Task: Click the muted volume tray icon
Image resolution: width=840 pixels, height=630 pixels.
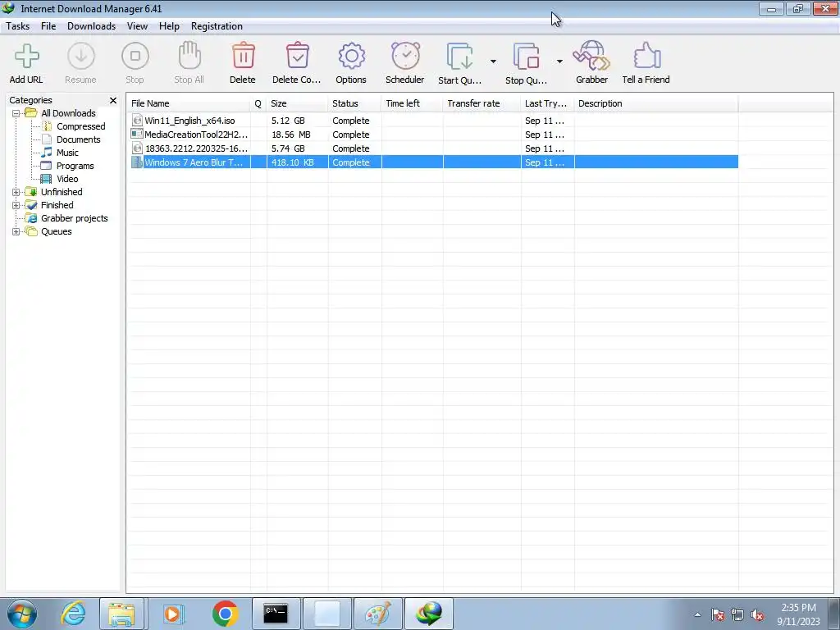Action: (x=757, y=614)
